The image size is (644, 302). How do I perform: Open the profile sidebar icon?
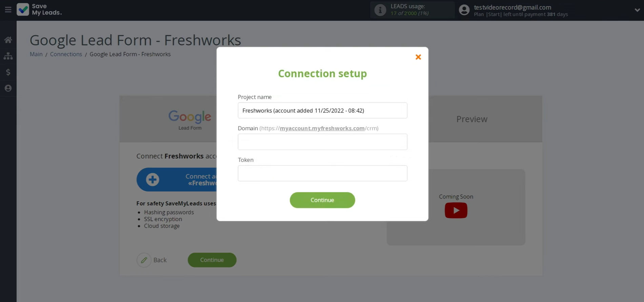click(8, 88)
